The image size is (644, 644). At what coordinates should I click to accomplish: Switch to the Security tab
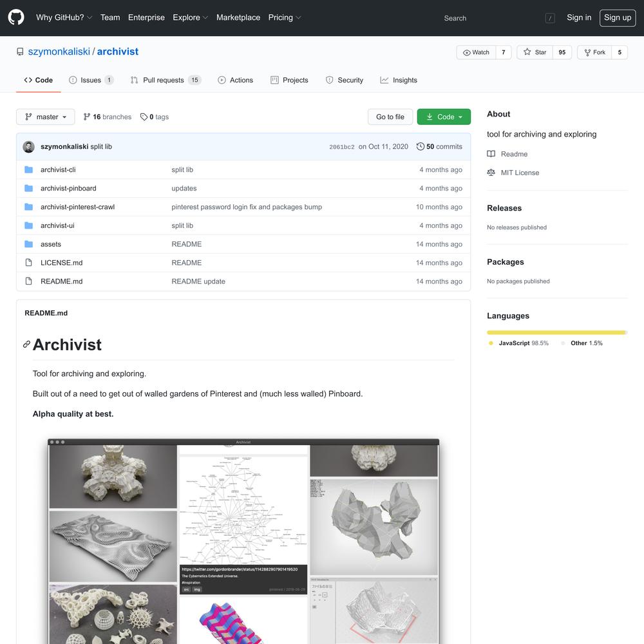(x=344, y=80)
